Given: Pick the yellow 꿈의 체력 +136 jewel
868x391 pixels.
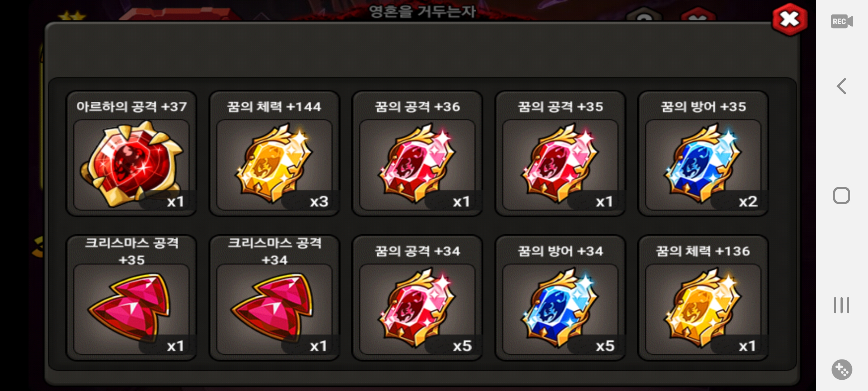Looking at the screenshot, I should [x=703, y=309].
